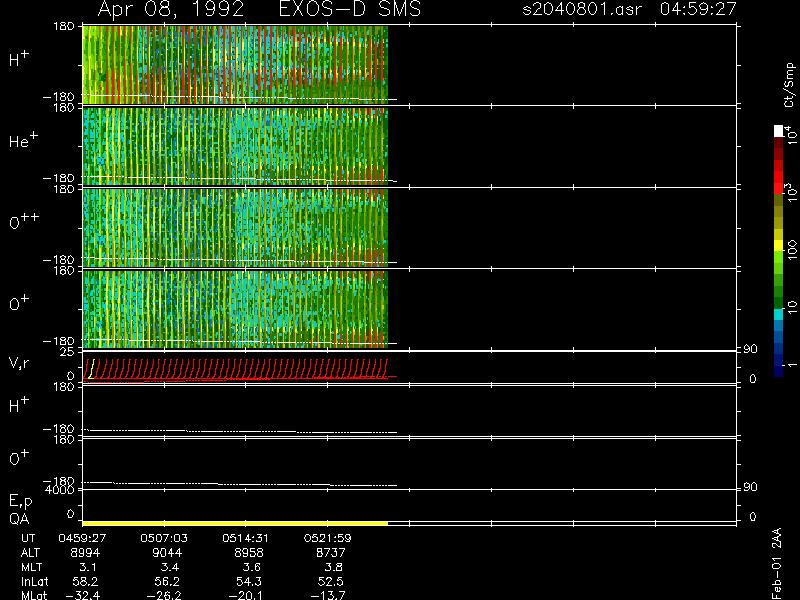Click the UT value '0459:27'
Screen dimensions: 800x600
click(x=82, y=538)
